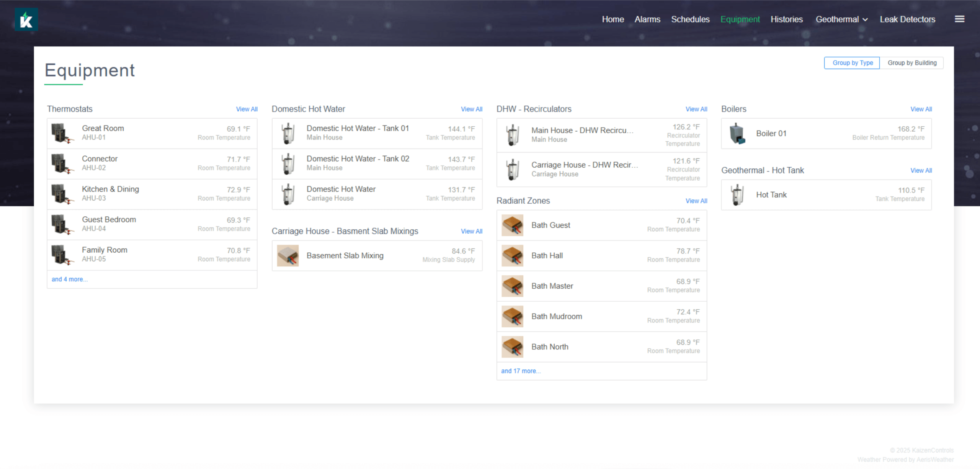Open the Leak Detectors page

point(907,19)
